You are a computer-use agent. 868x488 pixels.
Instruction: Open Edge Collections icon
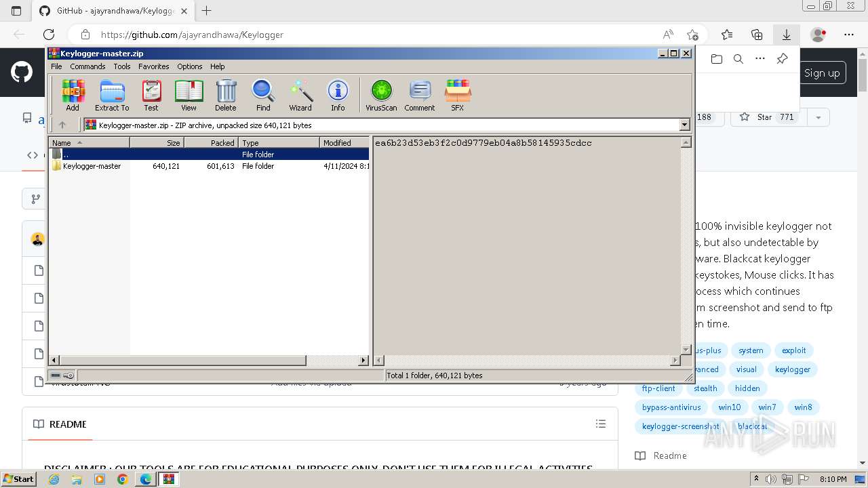coord(757,35)
